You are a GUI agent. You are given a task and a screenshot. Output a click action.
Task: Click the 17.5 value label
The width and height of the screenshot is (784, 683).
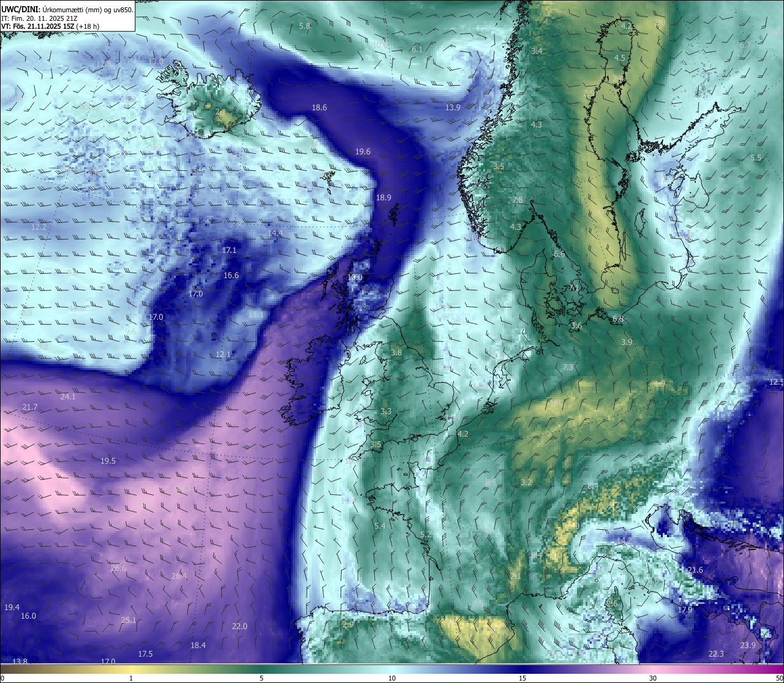click(145, 654)
